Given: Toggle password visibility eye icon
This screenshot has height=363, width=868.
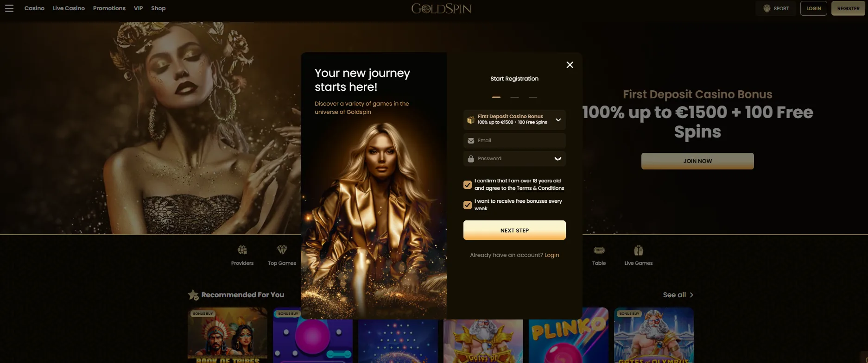Looking at the screenshot, I should coord(558,159).
